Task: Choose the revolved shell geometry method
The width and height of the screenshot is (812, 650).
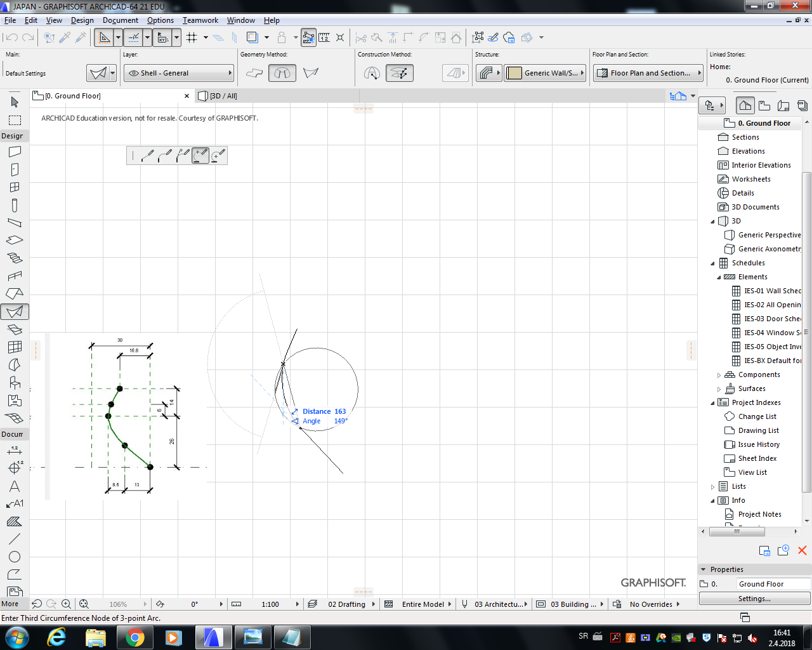Action: click(x=282, y=73)
